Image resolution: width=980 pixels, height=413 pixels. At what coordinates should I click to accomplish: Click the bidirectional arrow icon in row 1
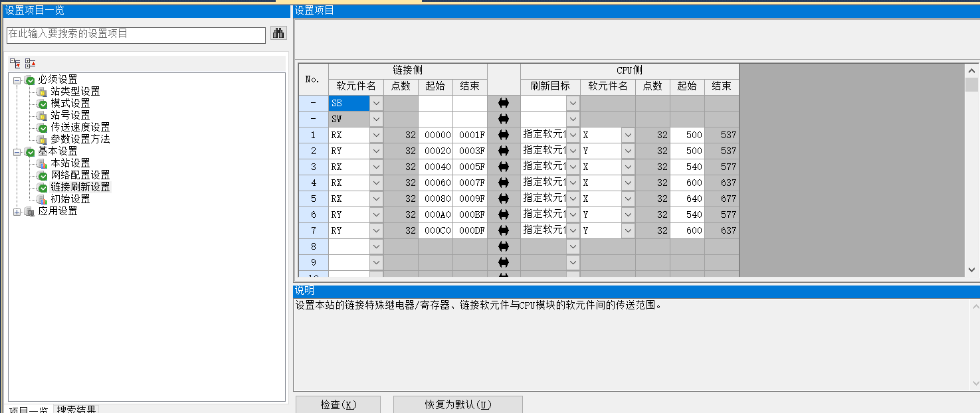click(x=503, y=135)
